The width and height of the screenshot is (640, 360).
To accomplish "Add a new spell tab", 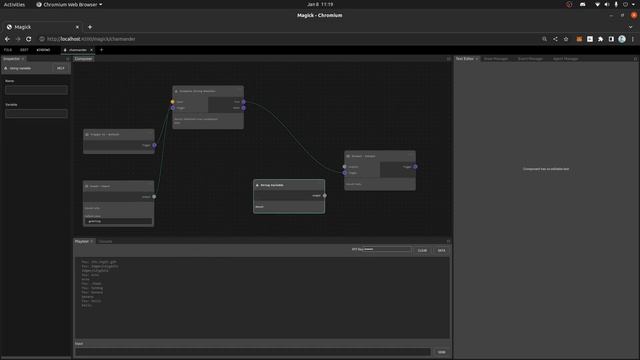I will 102,50.
